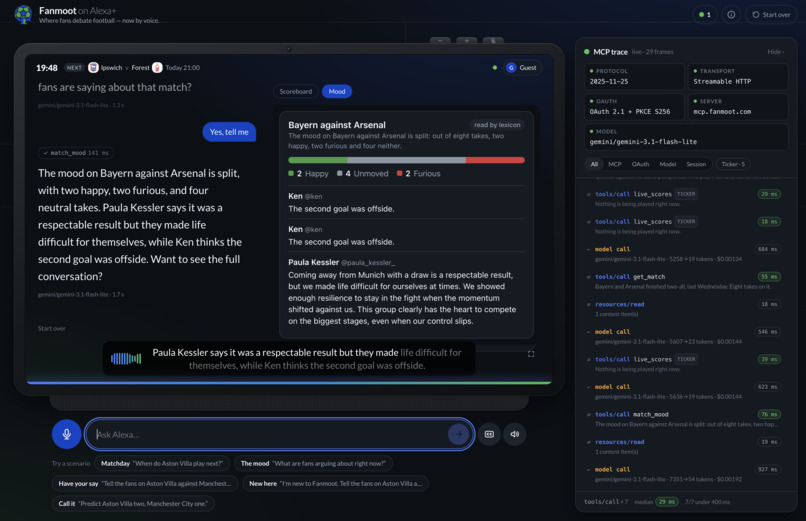The width and height of the screenshot is (806, 521).
Task: Expand the model call 684 ms row
Action: click(x=685, y=254)
